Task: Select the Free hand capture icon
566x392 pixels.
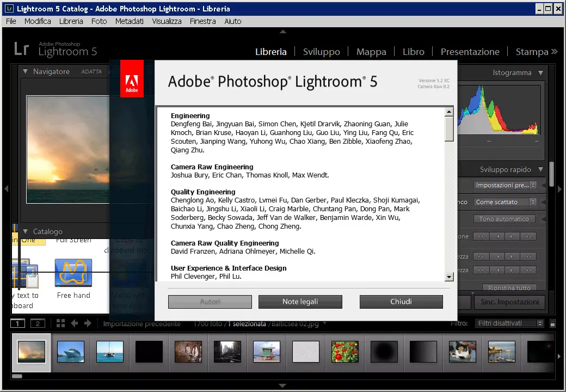Action: pyautogui.click(x=73, y=272)
